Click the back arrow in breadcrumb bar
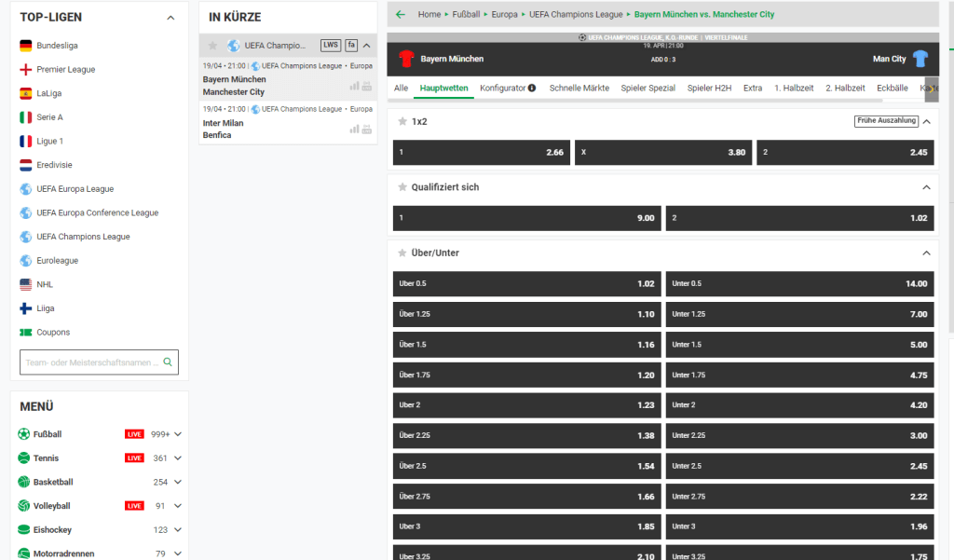The width and height of the screenshot is (954, 560). (401, 14)
